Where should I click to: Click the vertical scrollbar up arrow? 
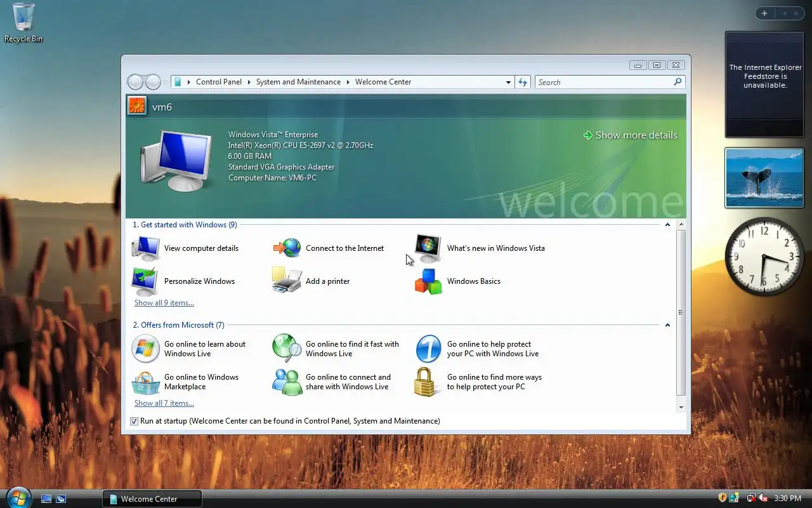(681, 225)
